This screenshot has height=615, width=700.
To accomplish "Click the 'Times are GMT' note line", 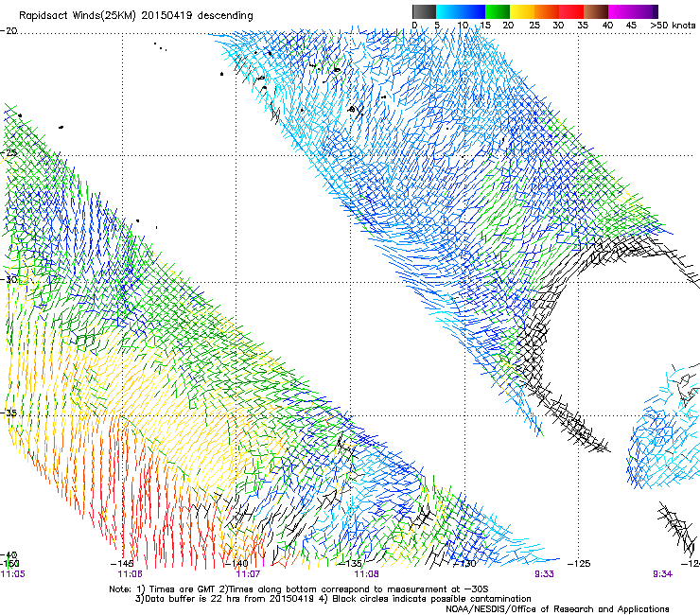I will click(x=299, y=589).
